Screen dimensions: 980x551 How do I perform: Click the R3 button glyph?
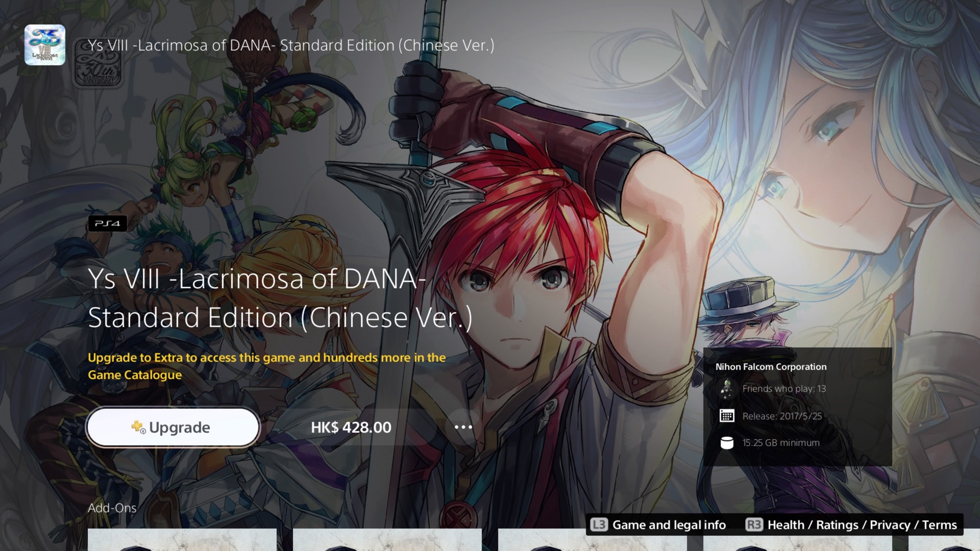pyautogui.click(x=754, y=524)
